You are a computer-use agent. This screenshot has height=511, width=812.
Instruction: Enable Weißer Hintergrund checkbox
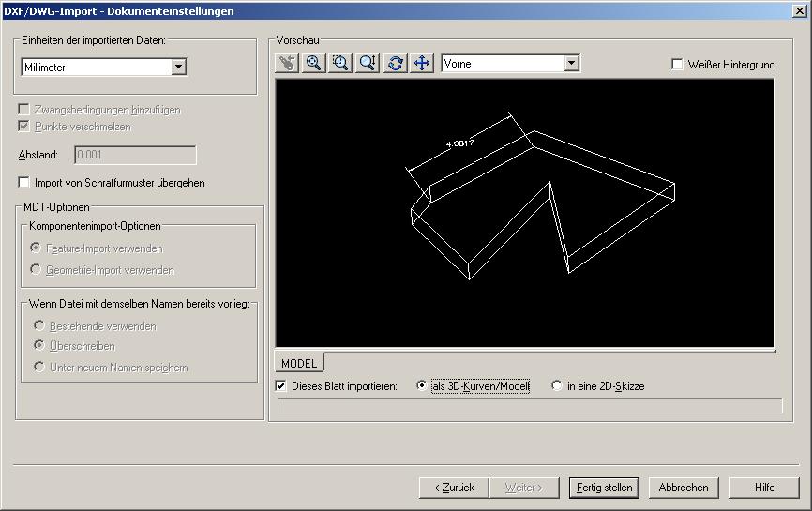click(677, 64)
